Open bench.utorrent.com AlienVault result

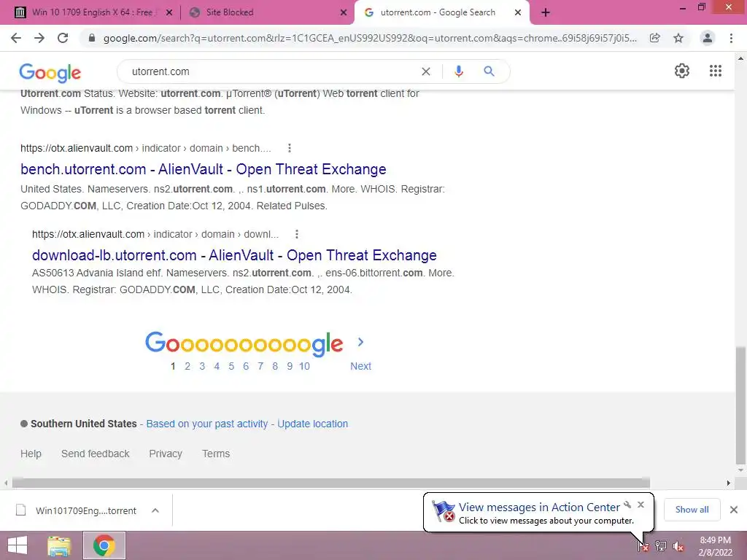[x=204, y=169]
